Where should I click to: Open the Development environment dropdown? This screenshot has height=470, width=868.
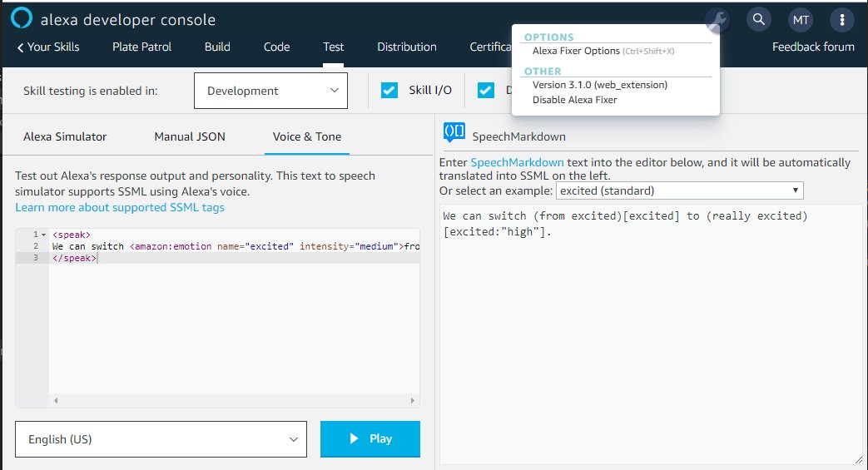pyautogui.click(x=270, y=91)
